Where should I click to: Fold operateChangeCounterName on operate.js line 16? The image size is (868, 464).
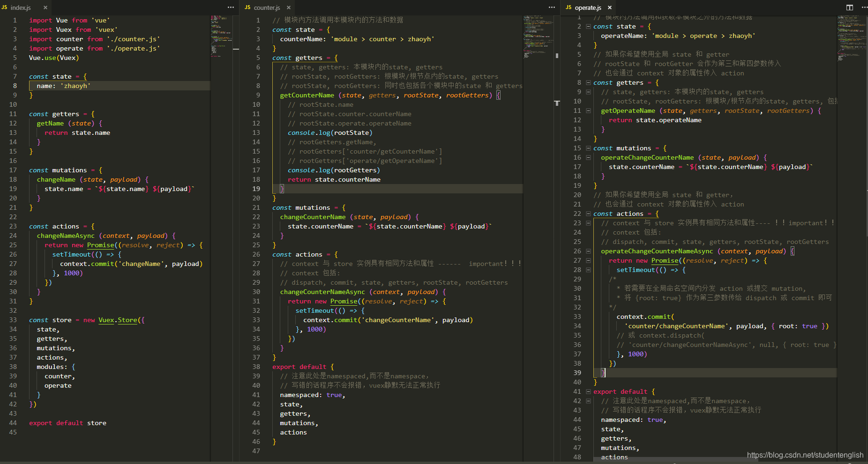[588, 158]
